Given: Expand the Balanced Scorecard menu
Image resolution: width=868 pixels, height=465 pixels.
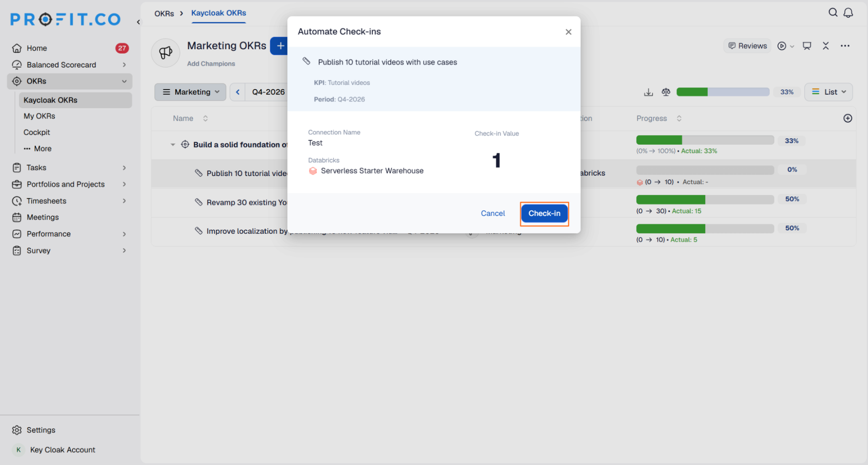Looking at the screenshot, I should 124,65.
